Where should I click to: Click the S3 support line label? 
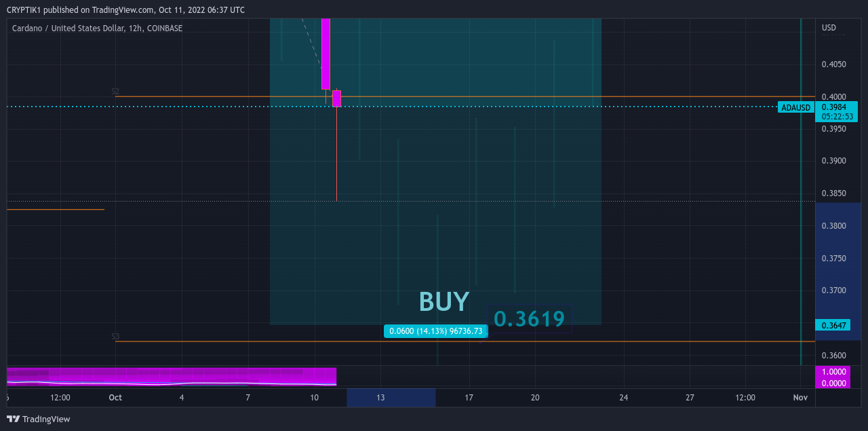click(x=115, y=336)
